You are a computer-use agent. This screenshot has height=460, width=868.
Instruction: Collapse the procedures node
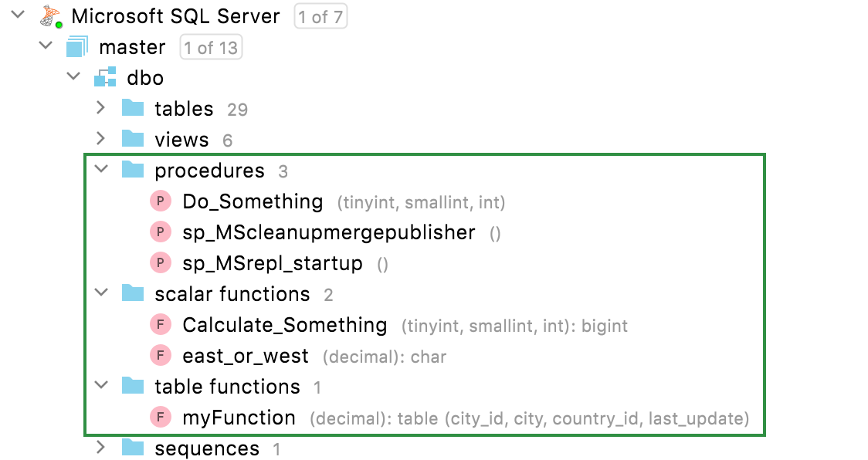click(x=100, y=170)
